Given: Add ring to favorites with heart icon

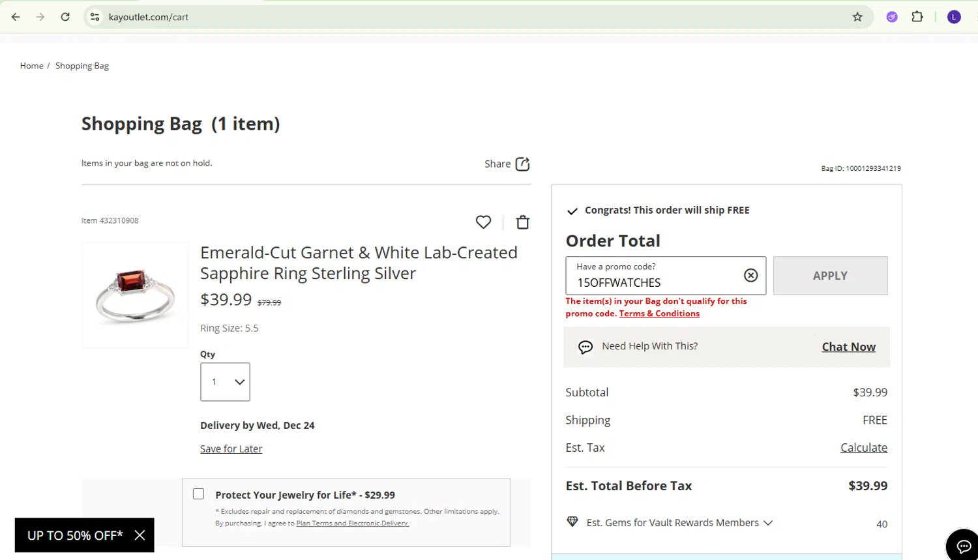Looking at the screenshot, I should point(483,222).
